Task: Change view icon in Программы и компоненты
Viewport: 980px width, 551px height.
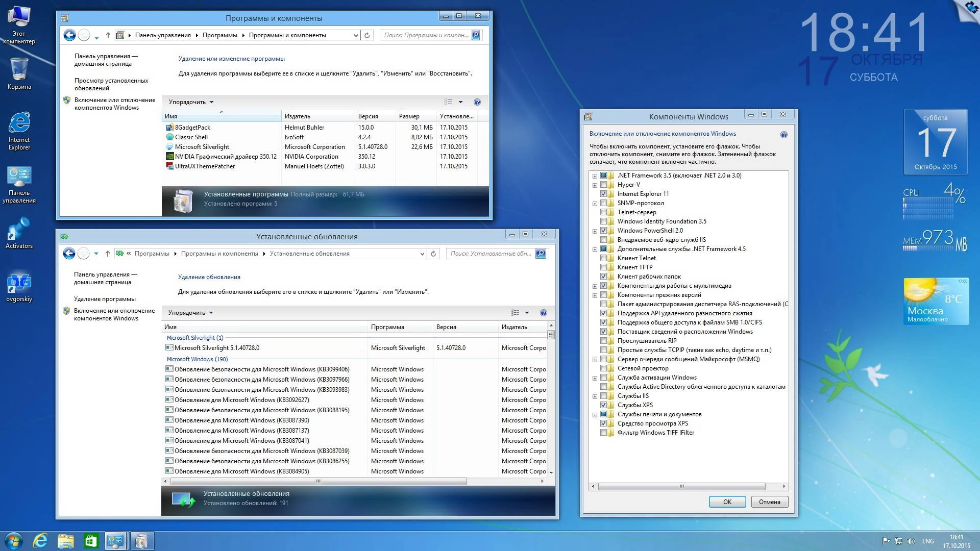Action: tap(449, 102)
